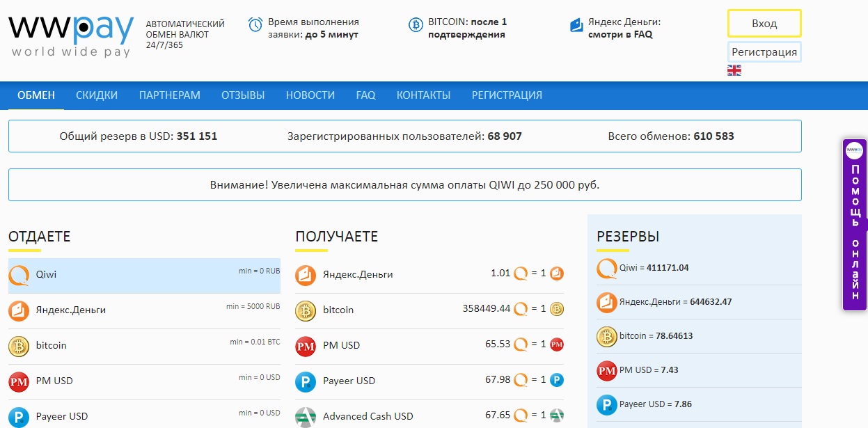The image size is (868, 428).
Task: Click Payeer USD icon in Получаете column
Action: 306,381
